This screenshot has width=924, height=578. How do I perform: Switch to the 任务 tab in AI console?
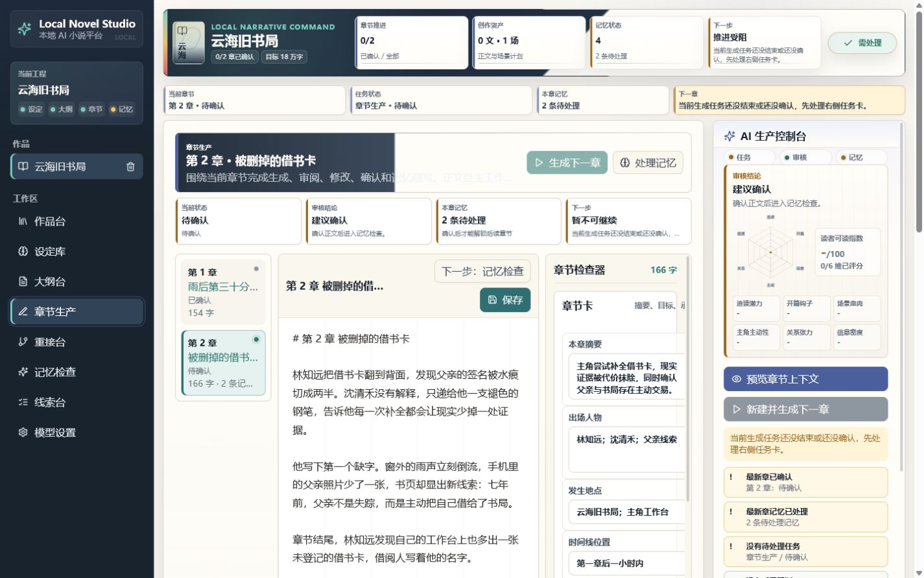(x=750, y=157)
